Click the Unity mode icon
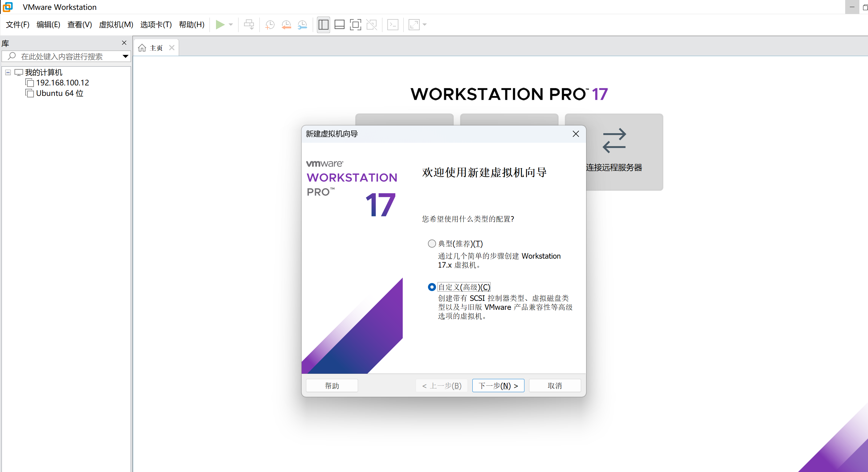 (x=372, y=25)
